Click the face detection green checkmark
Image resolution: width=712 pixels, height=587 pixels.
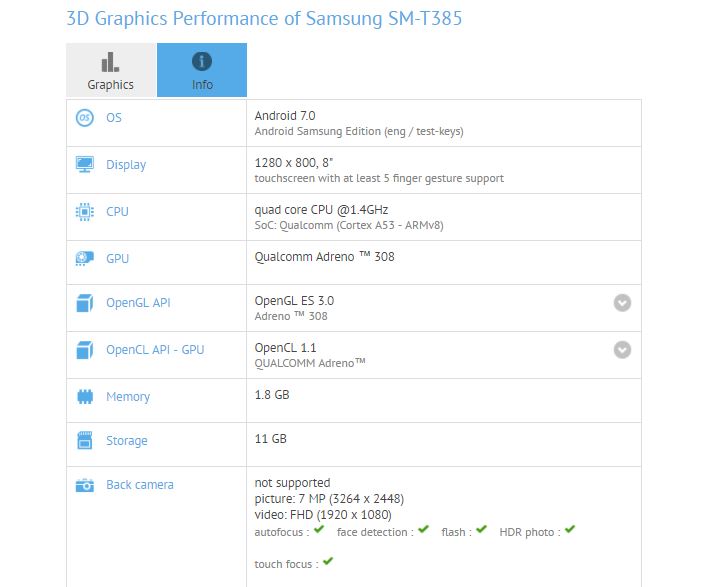[x=423, y=529]
